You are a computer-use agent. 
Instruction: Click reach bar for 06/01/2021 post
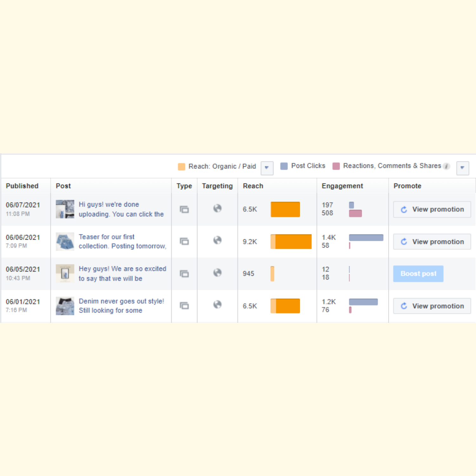pos(285,306)
